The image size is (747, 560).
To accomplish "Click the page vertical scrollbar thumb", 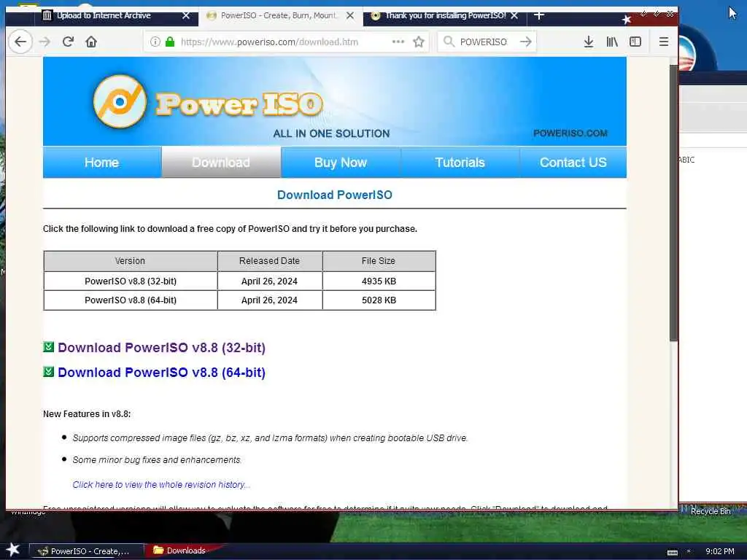I will coord(673,203).
